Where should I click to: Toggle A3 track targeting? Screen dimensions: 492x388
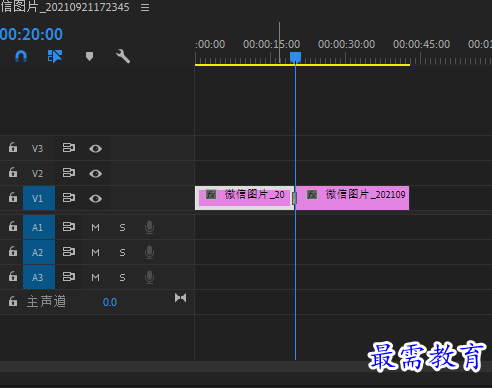(39, 277)
